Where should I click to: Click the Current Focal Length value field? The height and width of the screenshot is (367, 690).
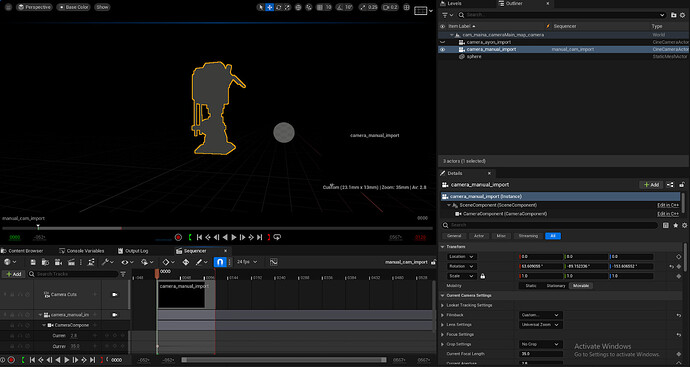click(540, 354)
